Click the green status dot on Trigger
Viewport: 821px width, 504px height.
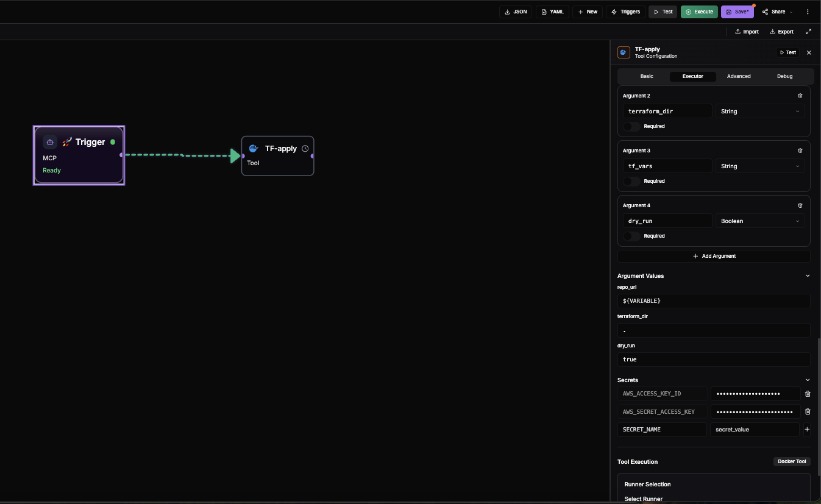coord(113,142)
